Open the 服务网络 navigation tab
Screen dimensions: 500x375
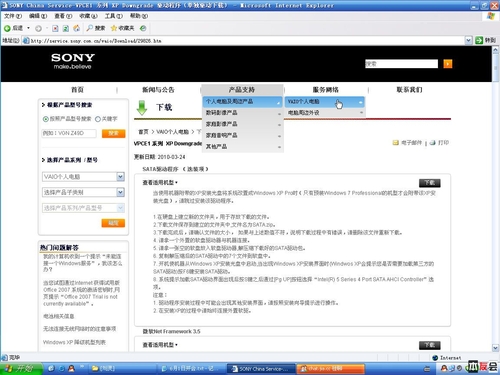click(326, 90)
